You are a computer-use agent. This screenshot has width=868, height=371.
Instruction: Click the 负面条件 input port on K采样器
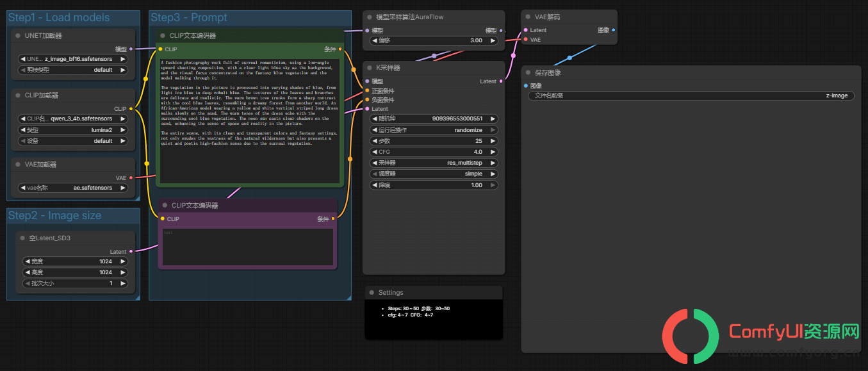pos(367,100)
